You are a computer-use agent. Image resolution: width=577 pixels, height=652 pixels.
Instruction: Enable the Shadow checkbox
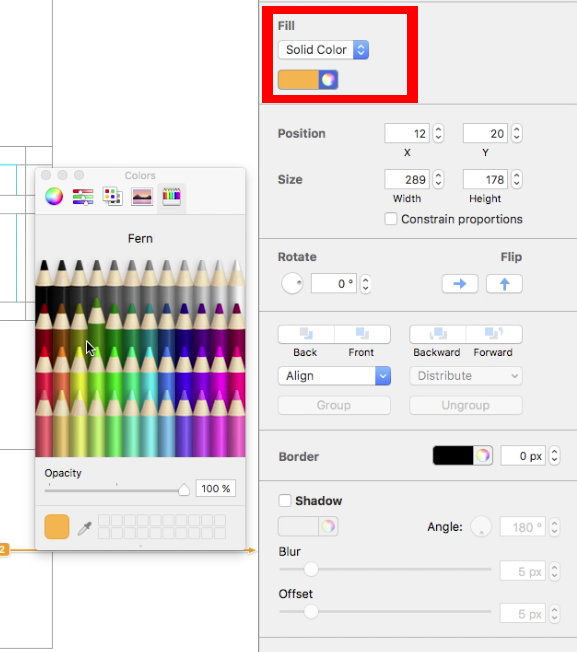[285, 500]
